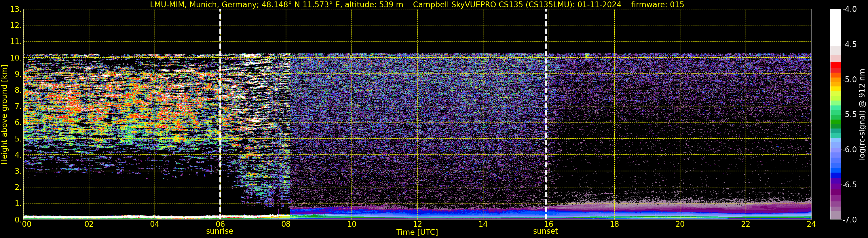
Task: Click the 'Time [UTC]' axis title
Action: tap(417, 232)
